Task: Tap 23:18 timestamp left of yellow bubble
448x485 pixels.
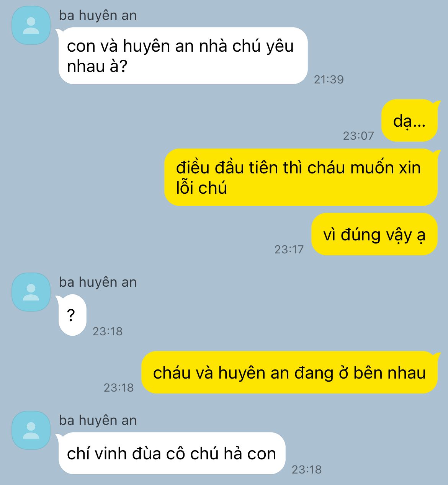Action: pyautogui.click(x=119, y=388)
